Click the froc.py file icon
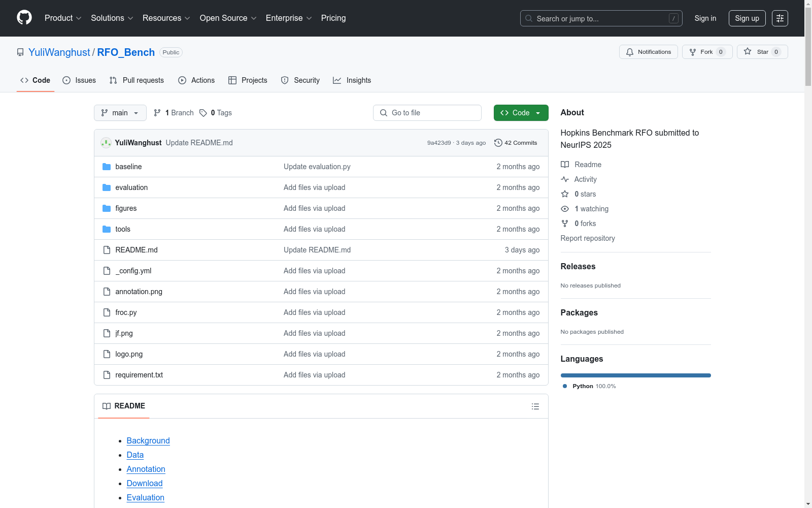This screenshot has height=508, width=812. point(107,312)
